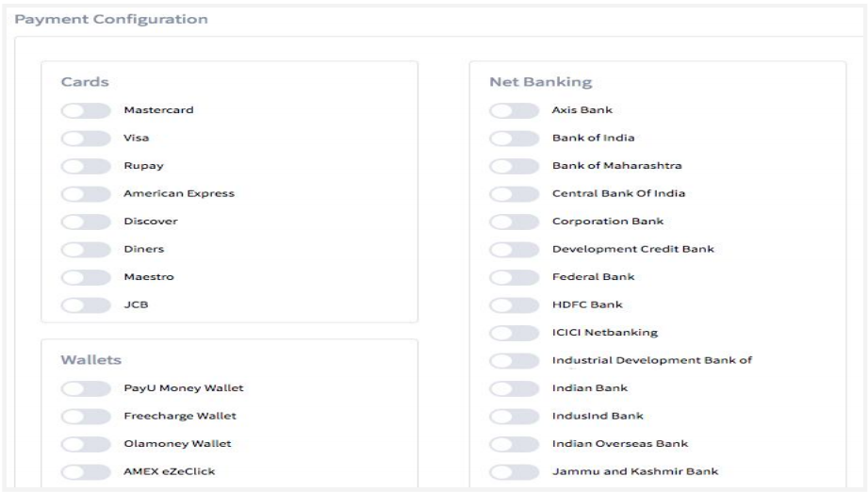Toggle Freecharge Wallet switch
The width and height of the screenshot is (868, 493).
(86, 417)
